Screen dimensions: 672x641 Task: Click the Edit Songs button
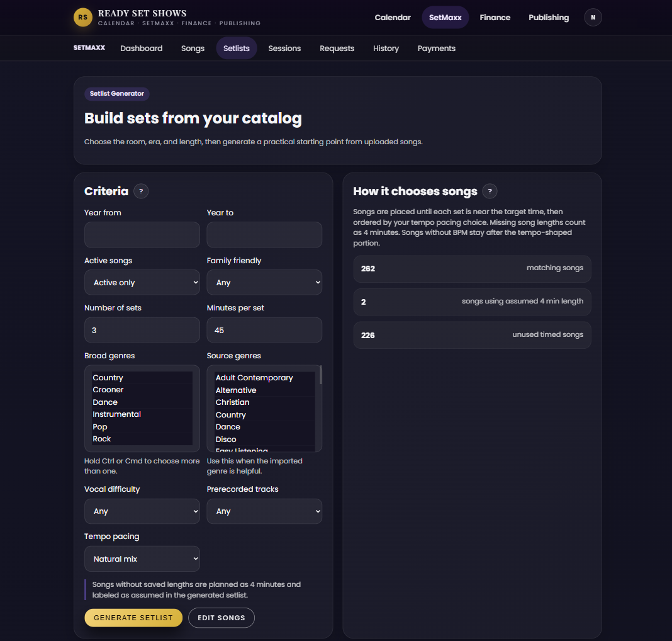[x=221, y=618]
